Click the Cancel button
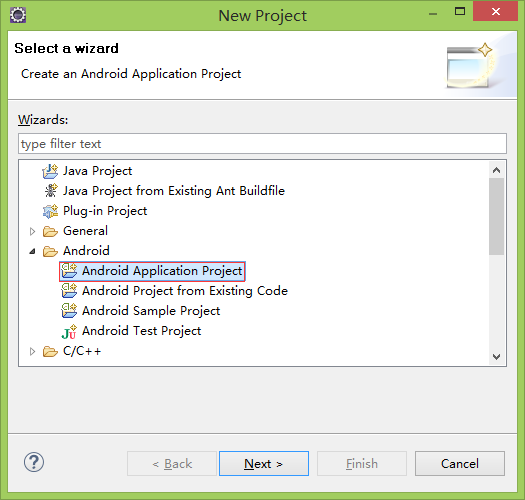The height and width of the screenshot is (500, 525). (x=460, y=463)
